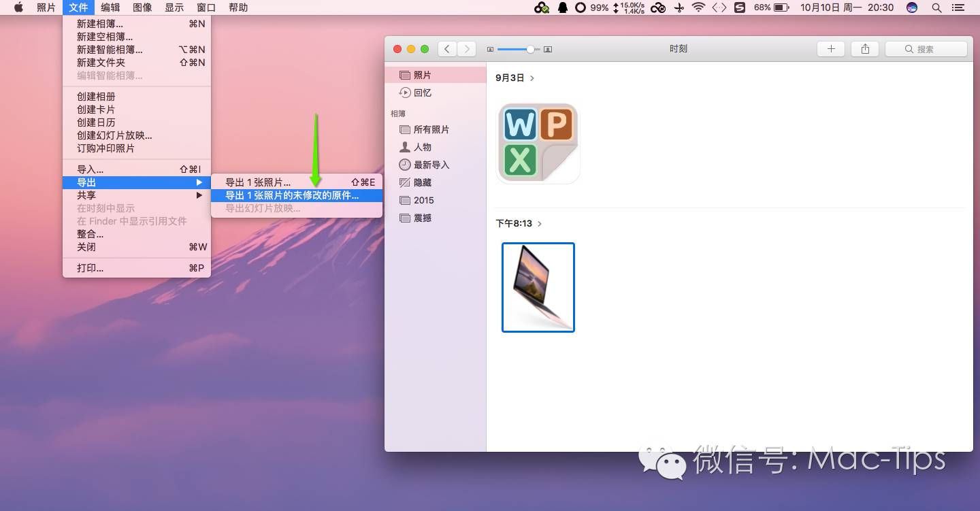Open the Apple menu

18,7
